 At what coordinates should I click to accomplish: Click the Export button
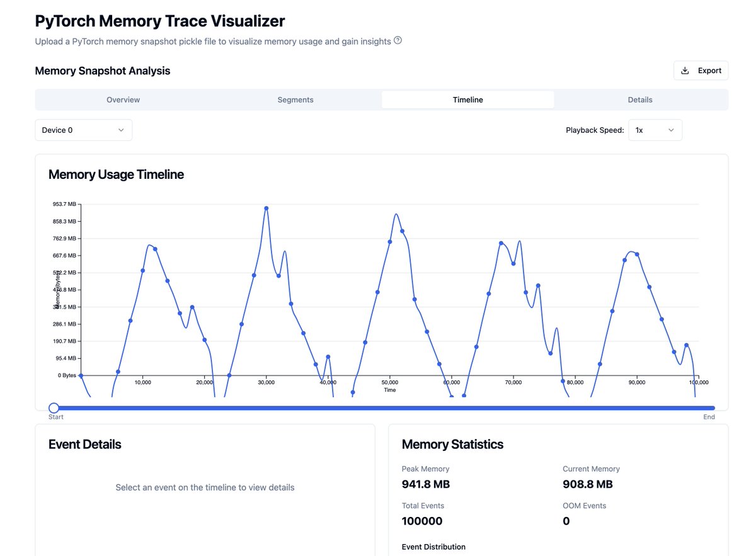point(701,71)
